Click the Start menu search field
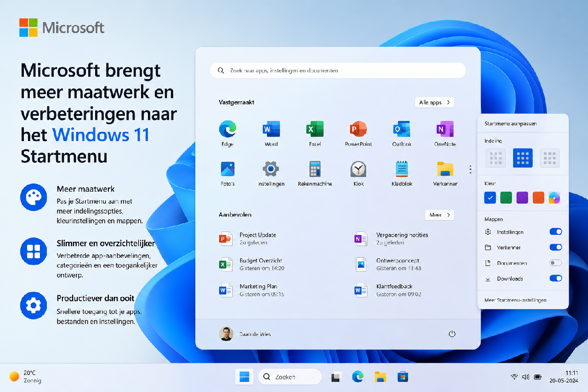The width and height of the screenshot is (588, 392). (338, 71)
